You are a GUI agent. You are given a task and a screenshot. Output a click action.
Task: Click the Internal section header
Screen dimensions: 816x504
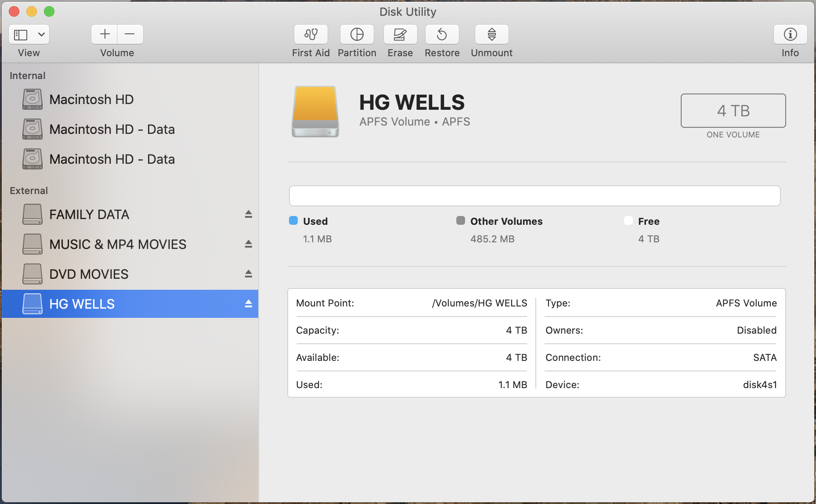click(28, 76)
